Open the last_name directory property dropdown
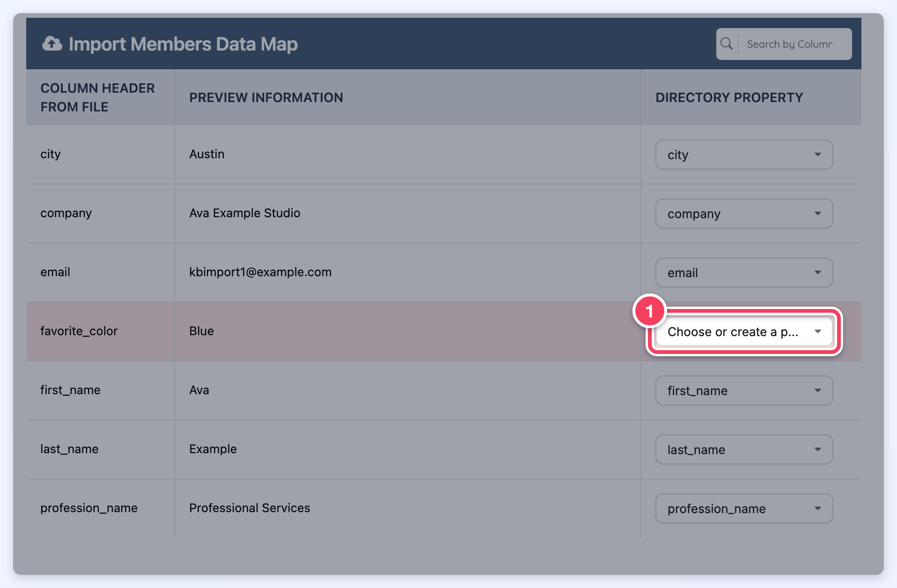This screenshot has width=897, height=588. [x=744, y=449]
